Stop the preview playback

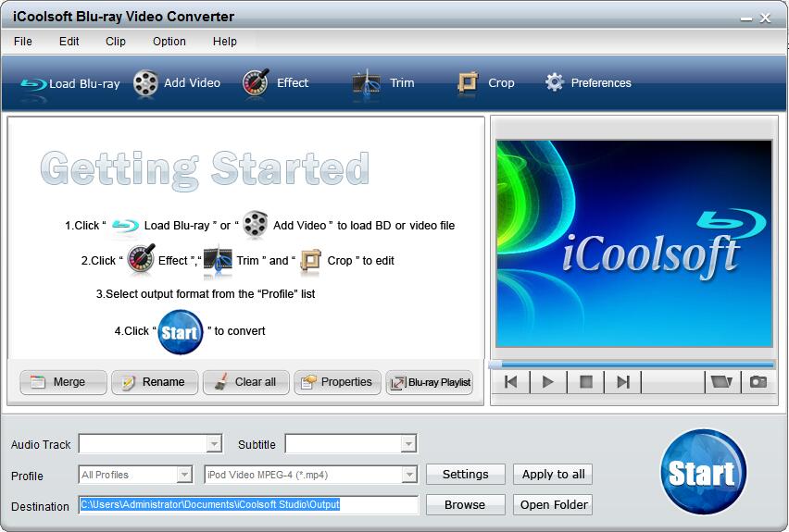(585, 382)
